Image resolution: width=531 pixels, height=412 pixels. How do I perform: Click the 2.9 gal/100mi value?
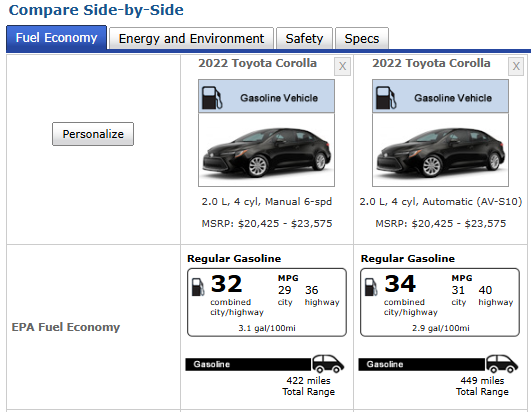tap(441, 328)
